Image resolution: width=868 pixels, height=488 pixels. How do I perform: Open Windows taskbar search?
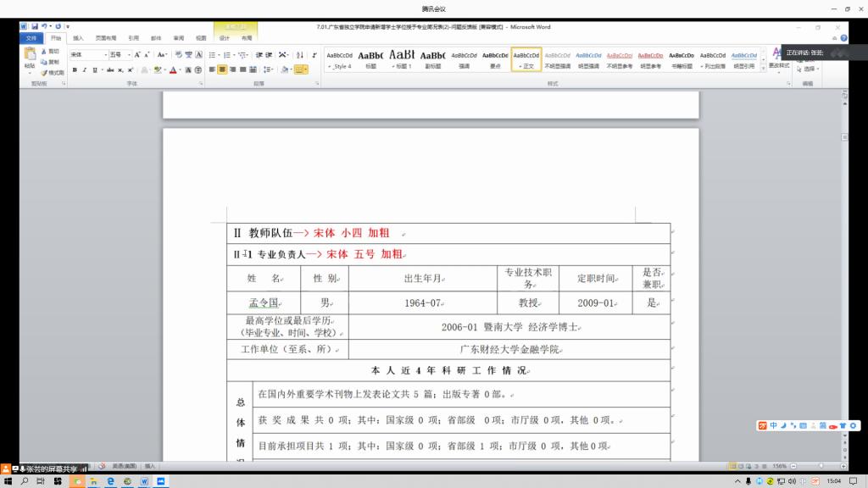click(x=25, y=481)
